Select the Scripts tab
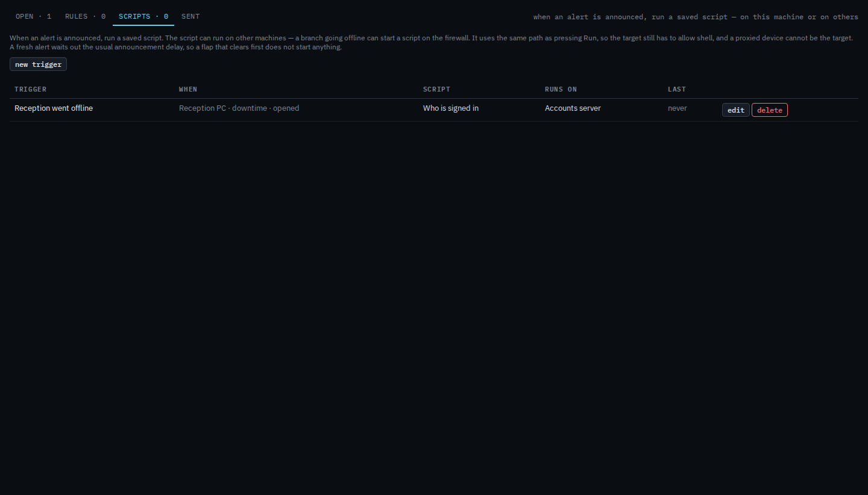This screenshot has height=495, width=868. pyautogui.click(x=143, y=16)
